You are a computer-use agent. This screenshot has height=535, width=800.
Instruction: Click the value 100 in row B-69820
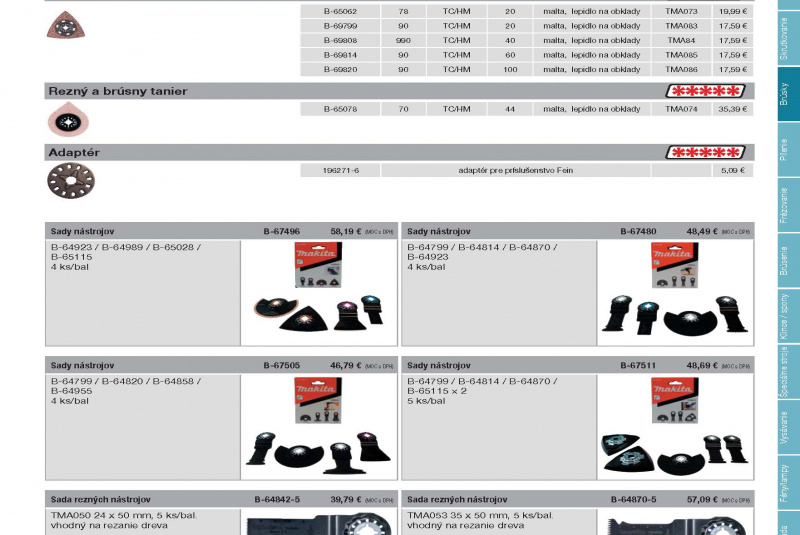point(510,69)
